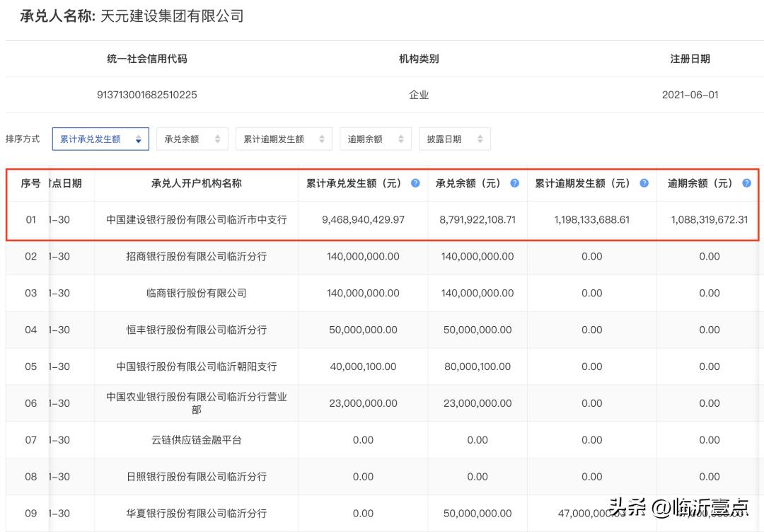Click row number 05
The width and height of the screenshot is (764, 532).
point(30,366)
